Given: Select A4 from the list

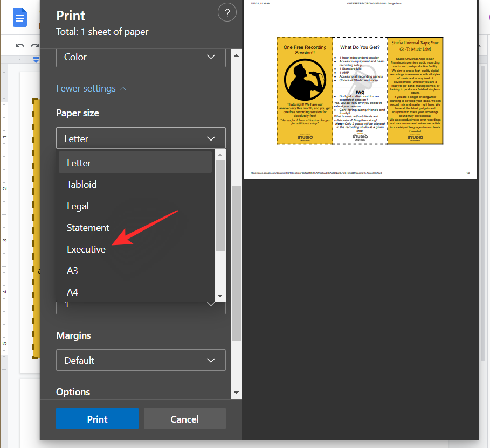Looking at the screenshot, I should pyautogui.click(x=72, y=292).
